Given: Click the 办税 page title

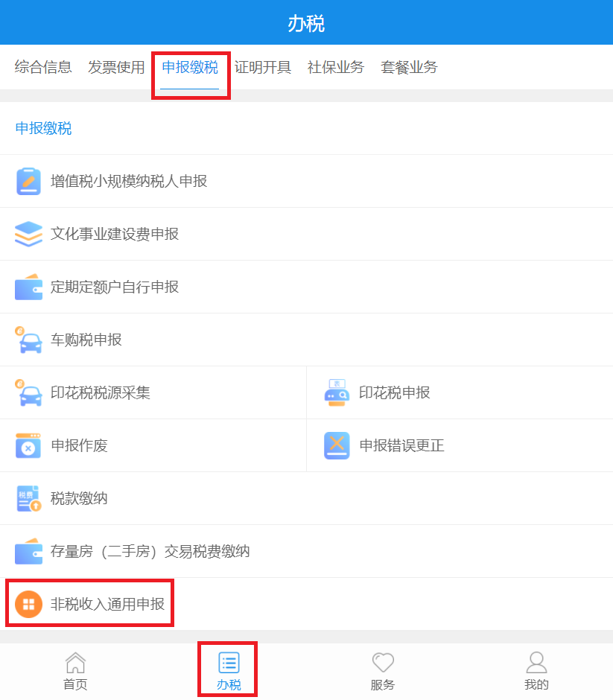Looking at the screenshot, I should point(306,23).
